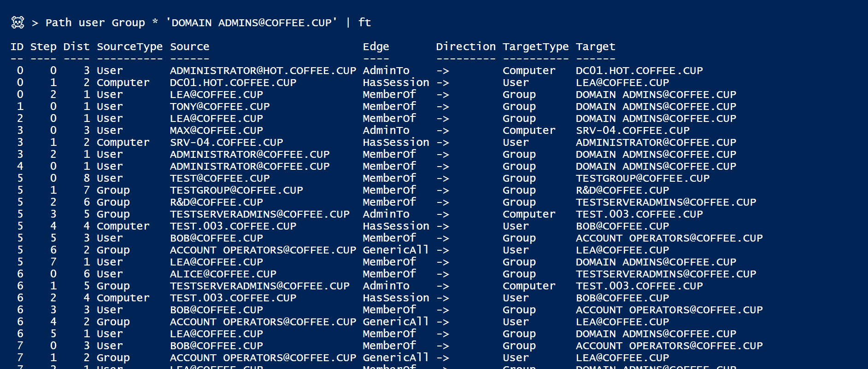Click the Direction column header

466,46
